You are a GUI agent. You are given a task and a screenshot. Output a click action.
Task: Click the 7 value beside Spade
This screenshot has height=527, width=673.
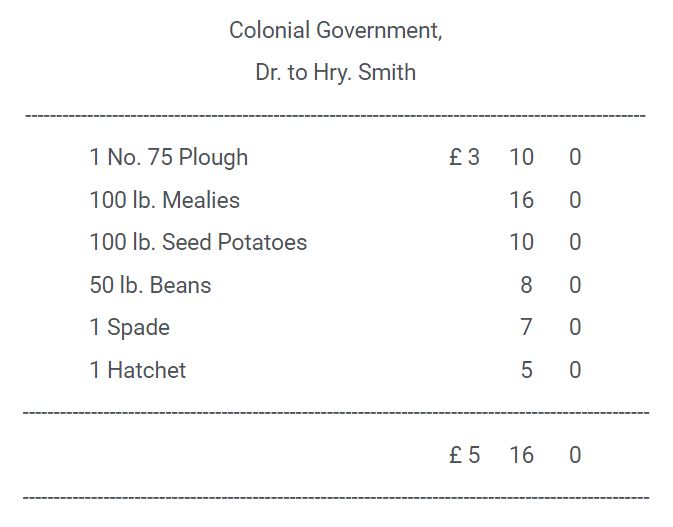(526, 327)
